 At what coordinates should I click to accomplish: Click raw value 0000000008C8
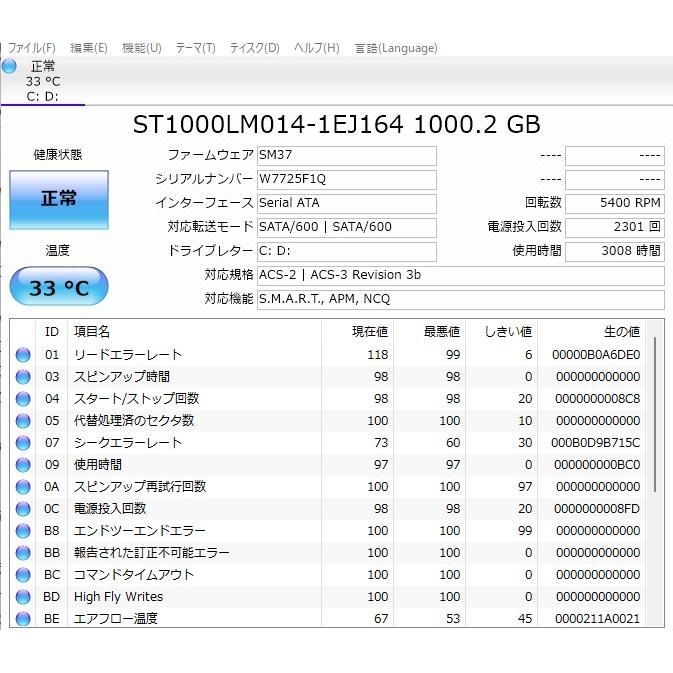click(597, 399)
